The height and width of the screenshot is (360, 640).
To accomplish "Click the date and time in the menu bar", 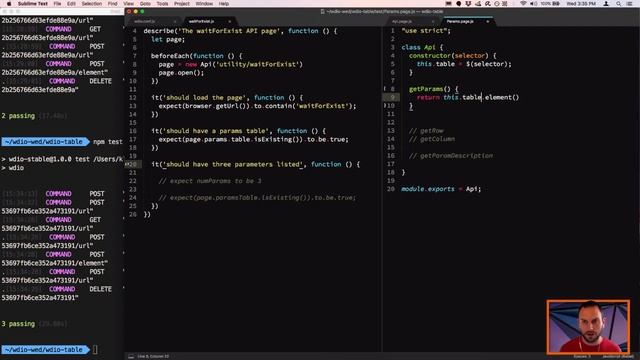I will (x=581, y=4).
